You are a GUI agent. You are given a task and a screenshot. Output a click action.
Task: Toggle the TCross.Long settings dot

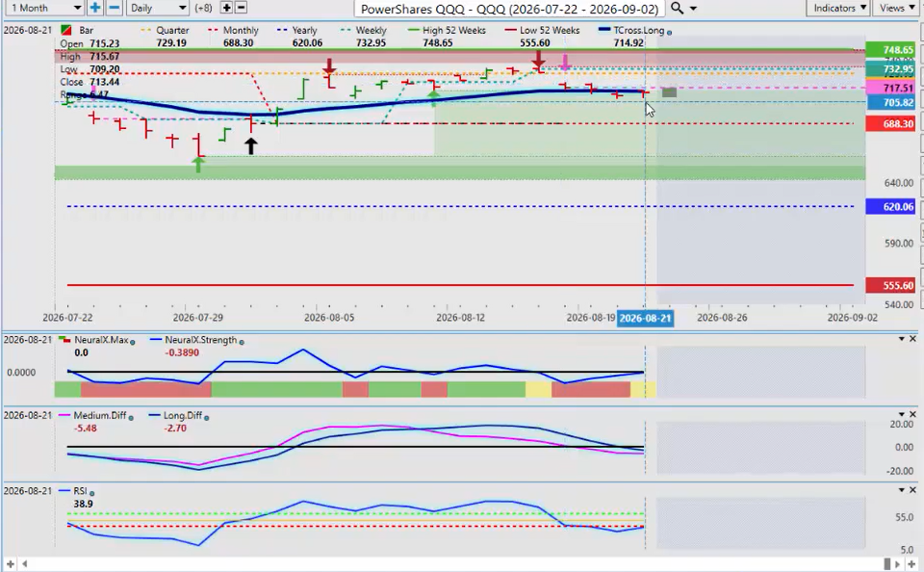coord(670,32)
